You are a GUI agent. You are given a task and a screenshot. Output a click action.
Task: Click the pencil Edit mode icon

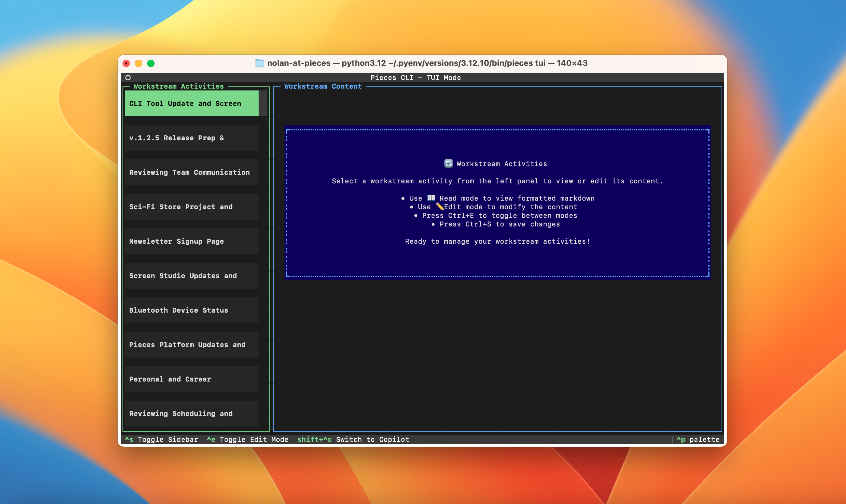tap(440, 206)
